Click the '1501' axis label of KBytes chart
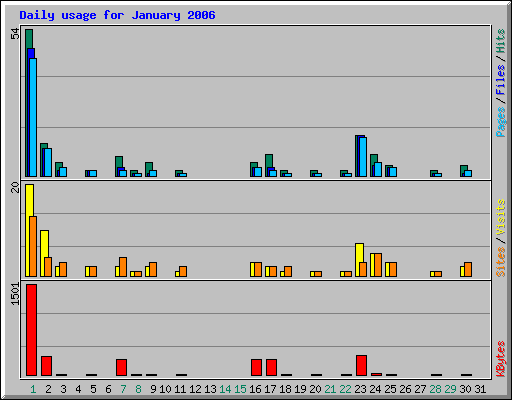 [15, 294]
